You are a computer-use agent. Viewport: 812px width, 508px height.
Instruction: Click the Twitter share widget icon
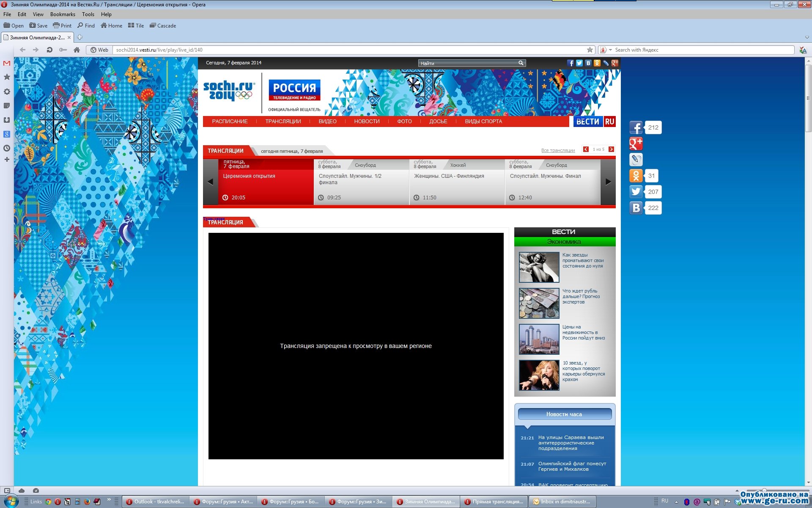636,192
